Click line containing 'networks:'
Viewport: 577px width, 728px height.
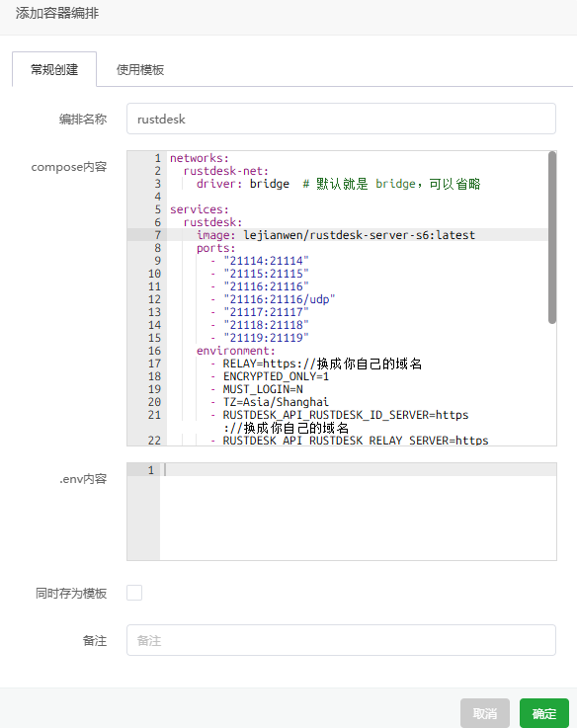[x=200, y=158]
